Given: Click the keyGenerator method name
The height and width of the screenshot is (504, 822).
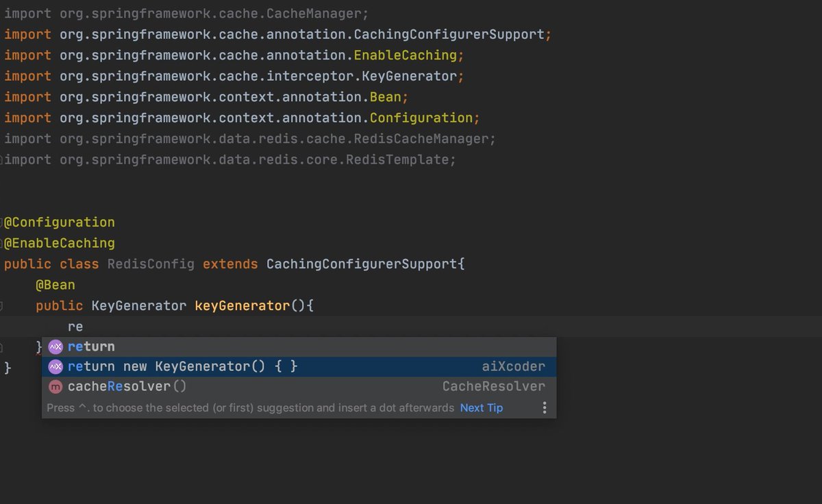Looking at the screenshot, I should coord(242,305).
